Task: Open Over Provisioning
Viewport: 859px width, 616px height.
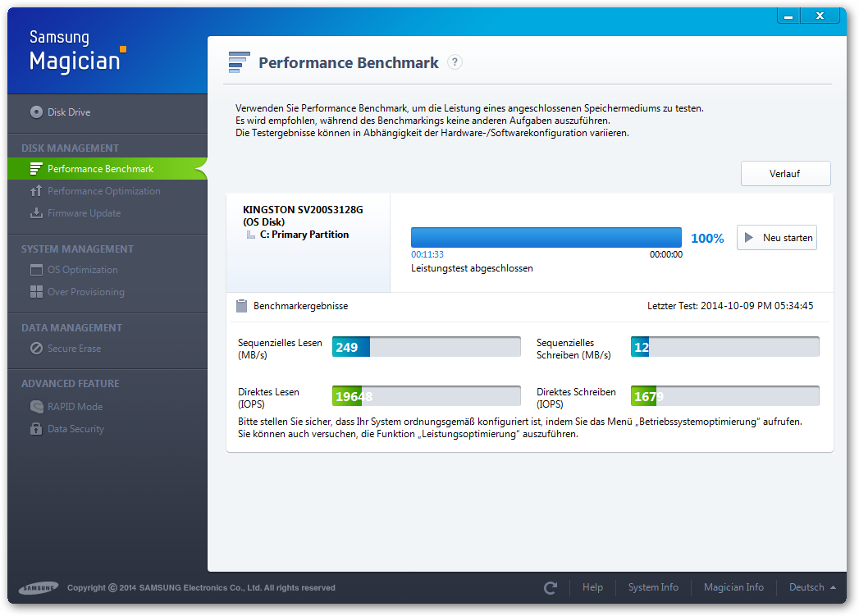Action: click(85, 292)
